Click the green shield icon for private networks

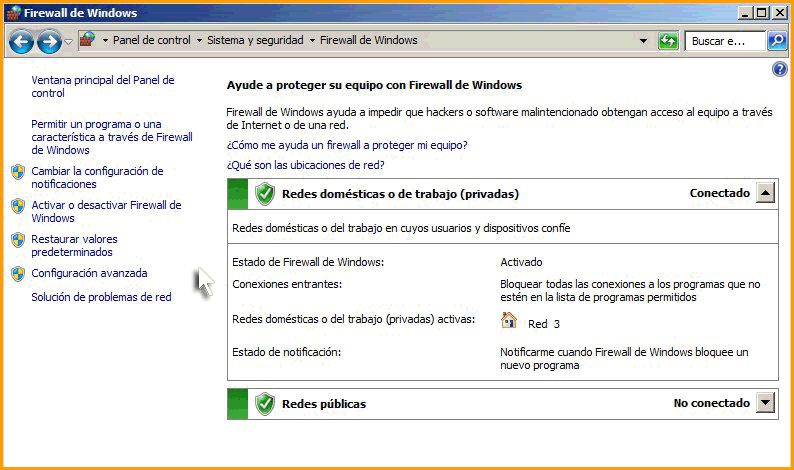[x=265, y=194]
